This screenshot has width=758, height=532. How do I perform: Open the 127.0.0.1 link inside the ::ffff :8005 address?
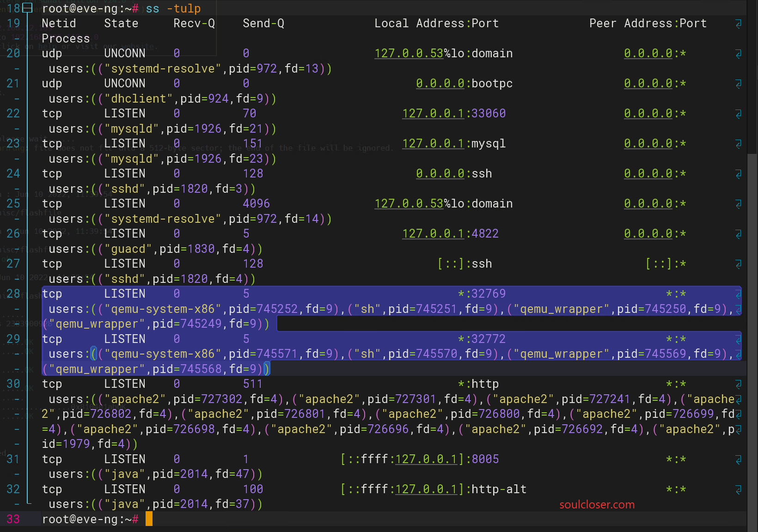click(x=427, y=459)
